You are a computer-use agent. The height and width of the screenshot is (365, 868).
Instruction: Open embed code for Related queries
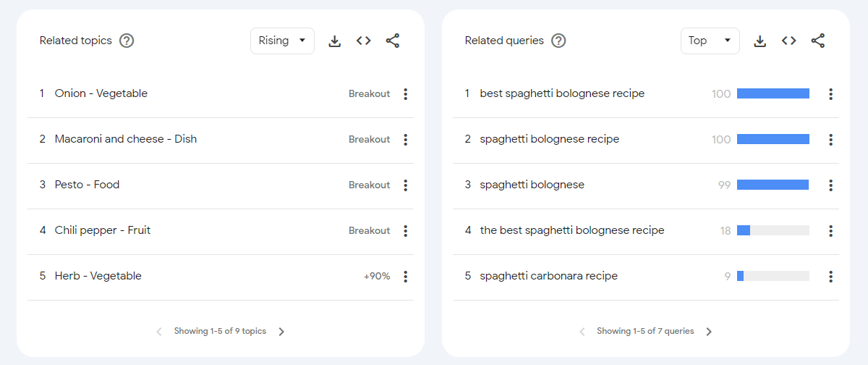pos(789,41)
